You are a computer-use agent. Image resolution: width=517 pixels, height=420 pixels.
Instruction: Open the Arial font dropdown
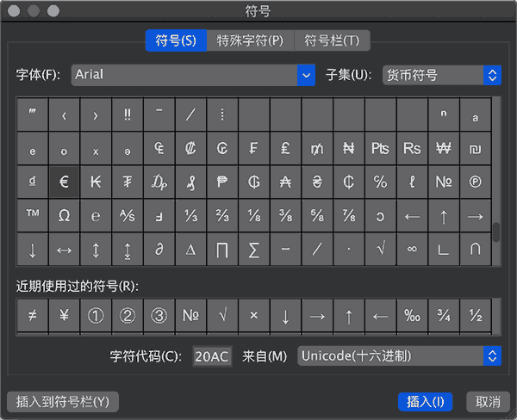306,75
